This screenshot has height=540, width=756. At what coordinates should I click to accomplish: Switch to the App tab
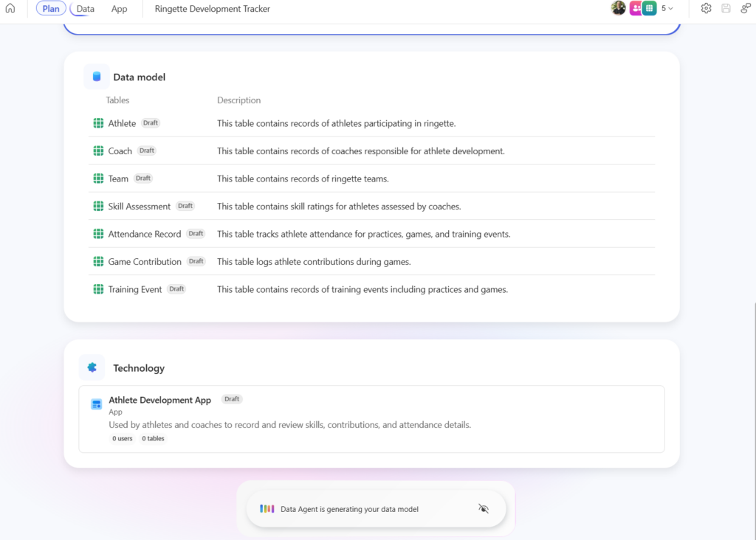[119, 9]
